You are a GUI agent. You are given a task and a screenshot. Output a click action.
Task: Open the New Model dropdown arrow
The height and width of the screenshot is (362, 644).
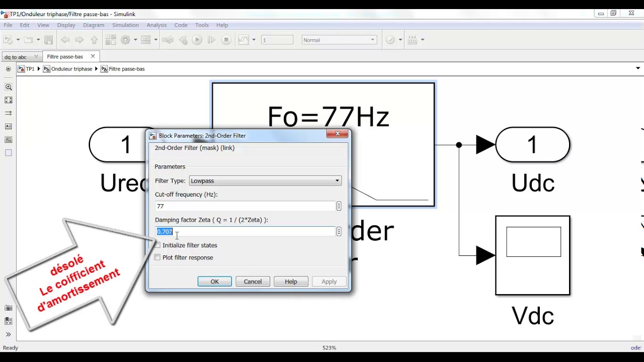pos(18,40)
